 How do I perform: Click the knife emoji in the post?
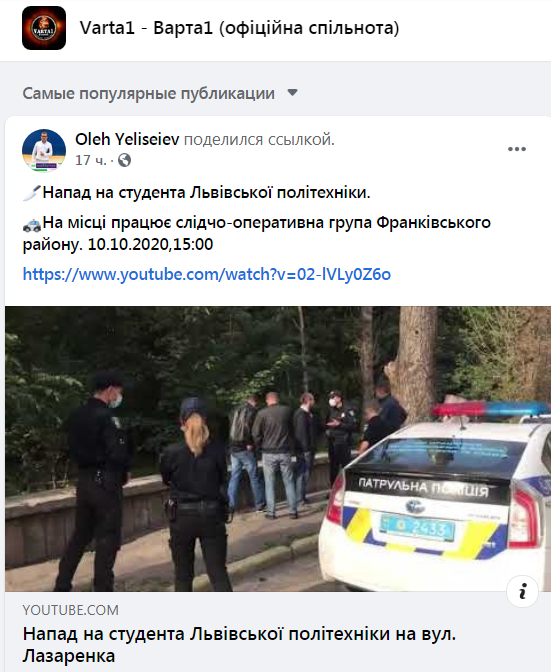(32, 193)
